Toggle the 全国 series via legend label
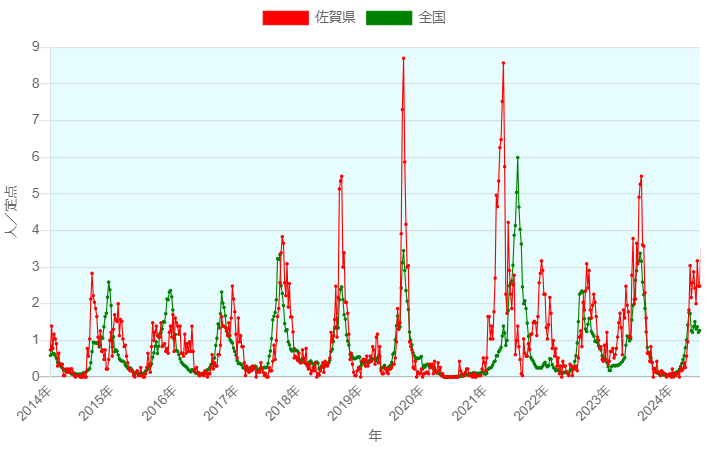Screen dimensions: 708x450 432,17
